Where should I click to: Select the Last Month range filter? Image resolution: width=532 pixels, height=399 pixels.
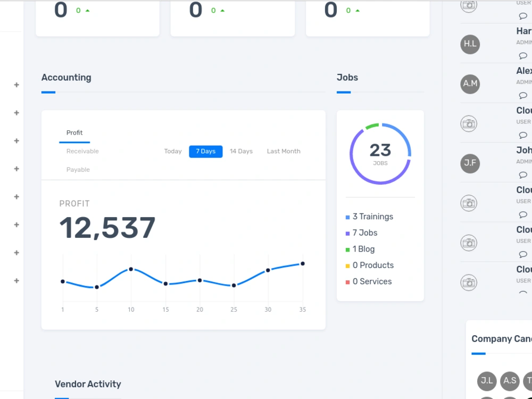coord(284,151)
